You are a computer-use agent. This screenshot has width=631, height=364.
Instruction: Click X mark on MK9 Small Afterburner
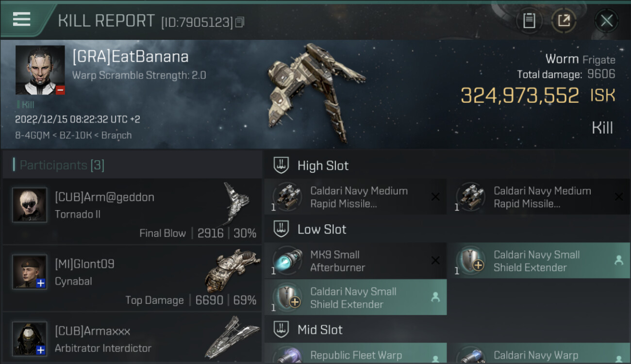435,261
